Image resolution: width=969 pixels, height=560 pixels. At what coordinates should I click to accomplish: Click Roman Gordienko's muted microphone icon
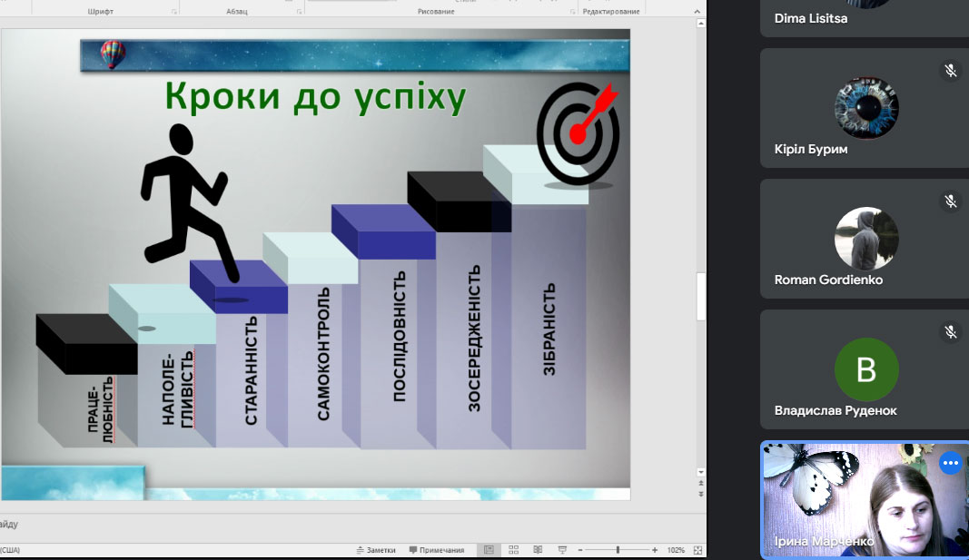point(951,201)
